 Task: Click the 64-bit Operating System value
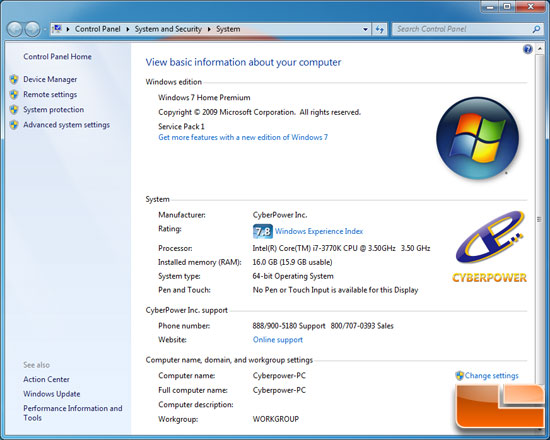coord(293,276)
